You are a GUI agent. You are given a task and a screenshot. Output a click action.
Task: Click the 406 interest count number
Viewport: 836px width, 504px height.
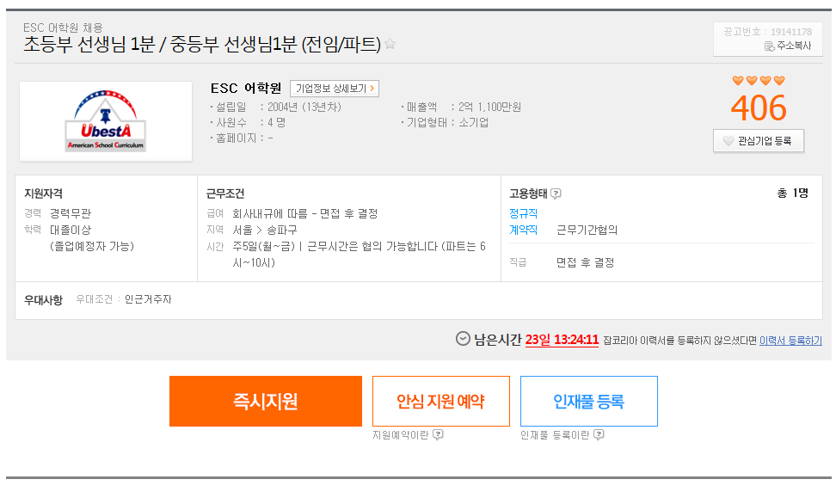(x=758, y=108)
